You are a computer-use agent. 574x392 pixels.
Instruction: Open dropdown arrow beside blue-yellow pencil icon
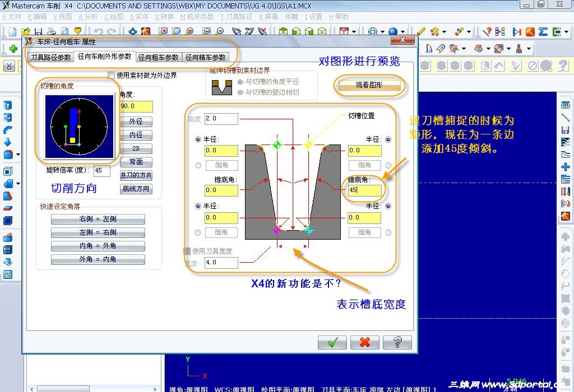468,32
